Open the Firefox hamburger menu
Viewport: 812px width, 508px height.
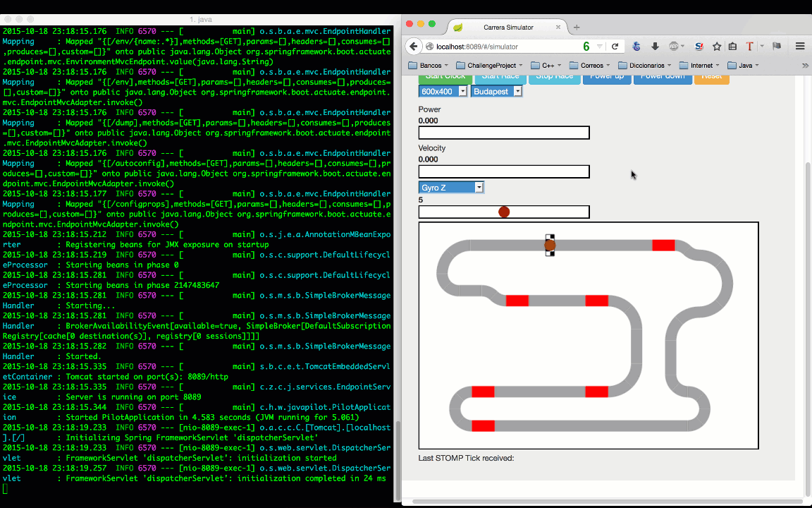(x=800, y=47)
